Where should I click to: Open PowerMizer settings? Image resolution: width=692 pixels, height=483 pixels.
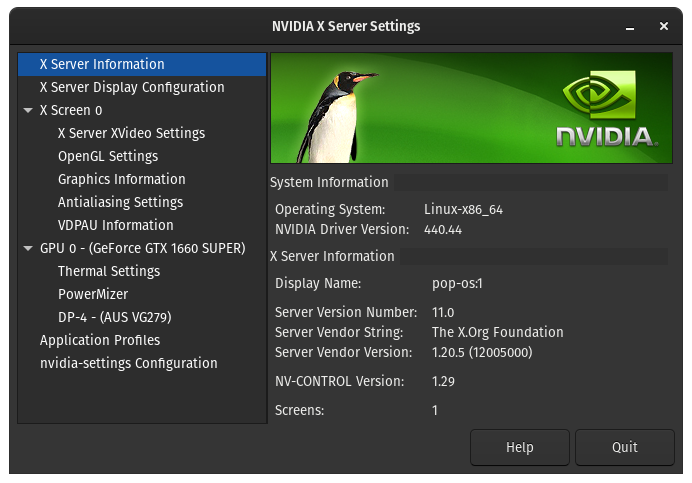pyautogui.click(x=94, y=294)
